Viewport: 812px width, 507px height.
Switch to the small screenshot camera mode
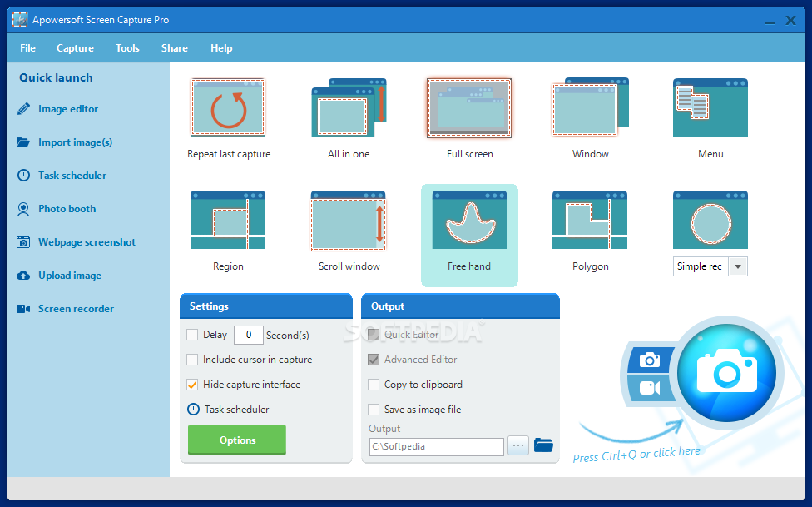tap(650, 360)
